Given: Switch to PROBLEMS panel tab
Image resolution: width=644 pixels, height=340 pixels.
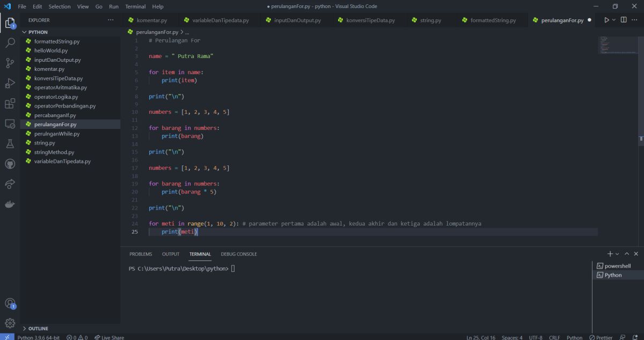Looking at the screenshot, I should click(141, 254).
